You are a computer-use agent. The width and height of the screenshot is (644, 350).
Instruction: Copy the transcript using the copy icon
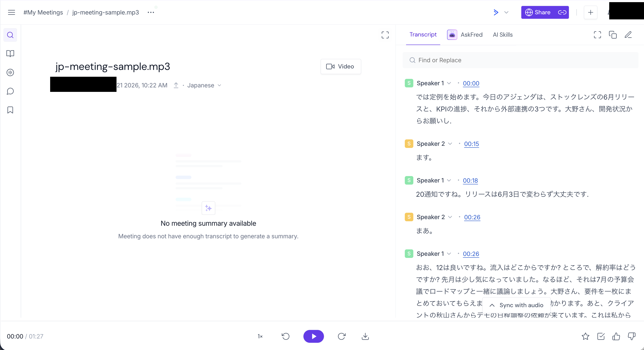pyautogui.click(x=613, y=35)
